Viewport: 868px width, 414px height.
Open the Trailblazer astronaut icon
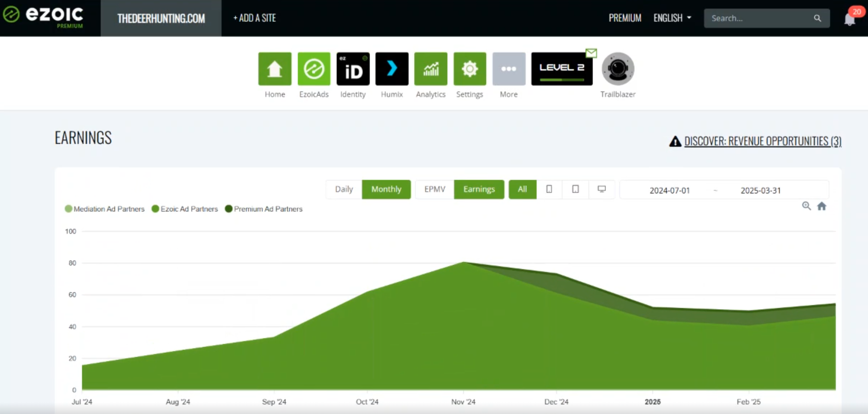[618, 69]
